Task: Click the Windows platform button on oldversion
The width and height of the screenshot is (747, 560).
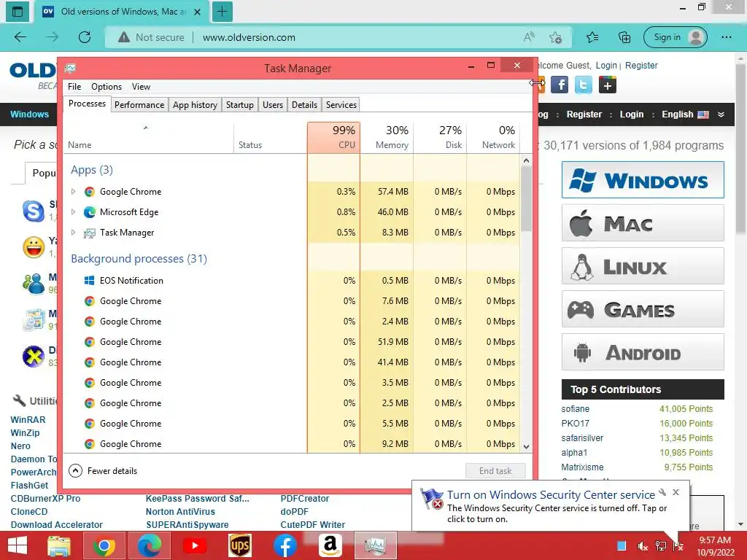Action: 643,180
